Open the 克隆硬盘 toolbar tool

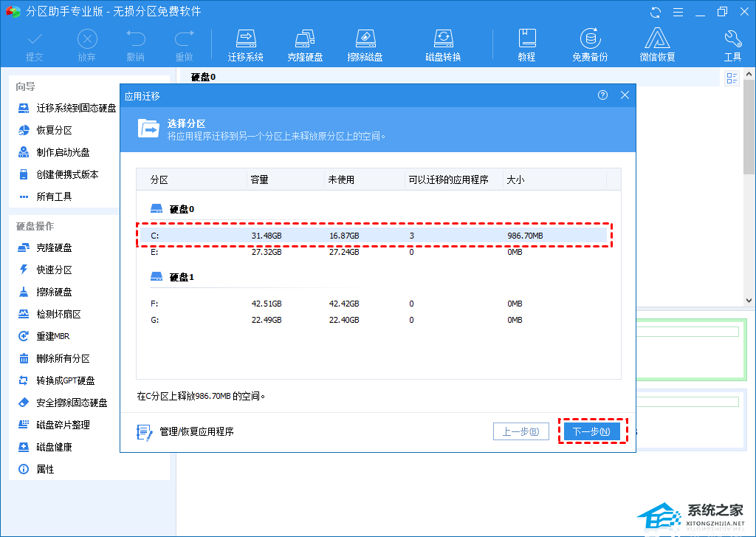point(305,46)
